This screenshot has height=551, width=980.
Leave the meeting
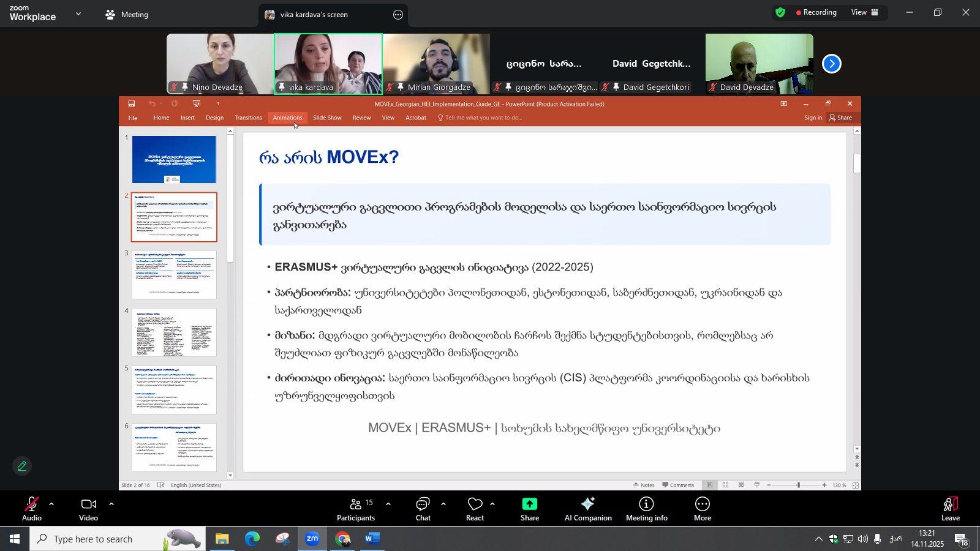coord(950,509)
